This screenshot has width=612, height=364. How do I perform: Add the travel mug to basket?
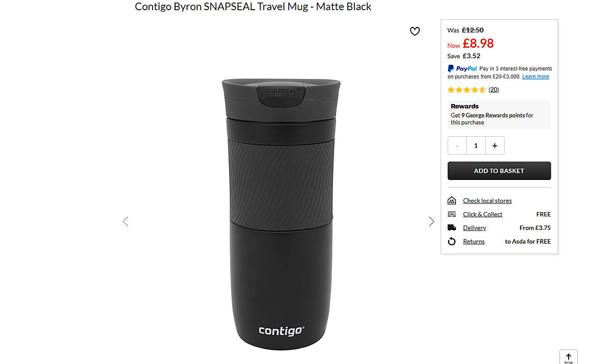point(499,171)
